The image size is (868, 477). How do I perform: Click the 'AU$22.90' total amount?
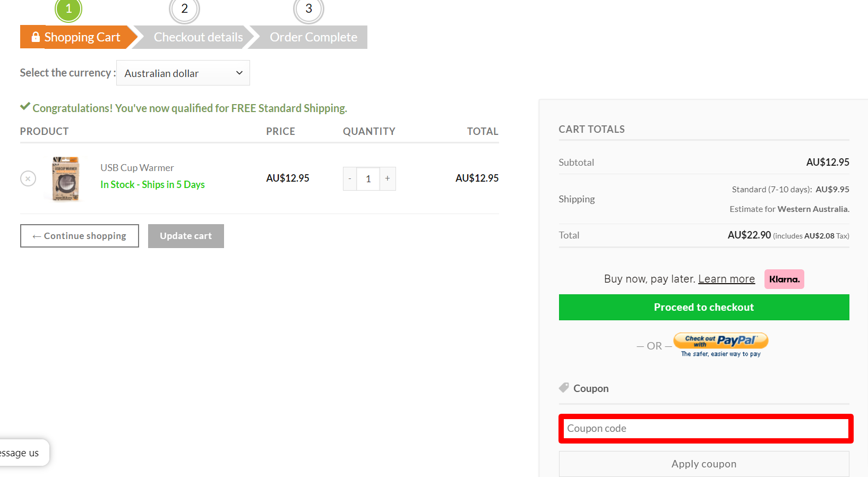749,235
